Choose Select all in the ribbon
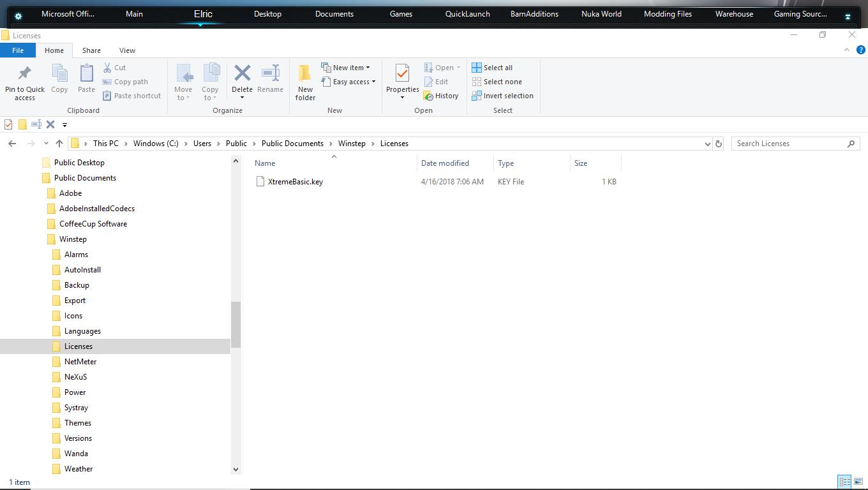 click(492, 68)
